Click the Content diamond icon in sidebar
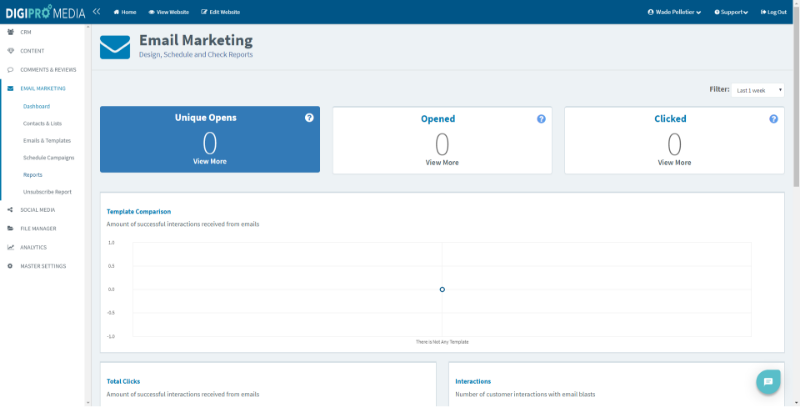This screenshot has height=407, width=800. click(10, 51)
